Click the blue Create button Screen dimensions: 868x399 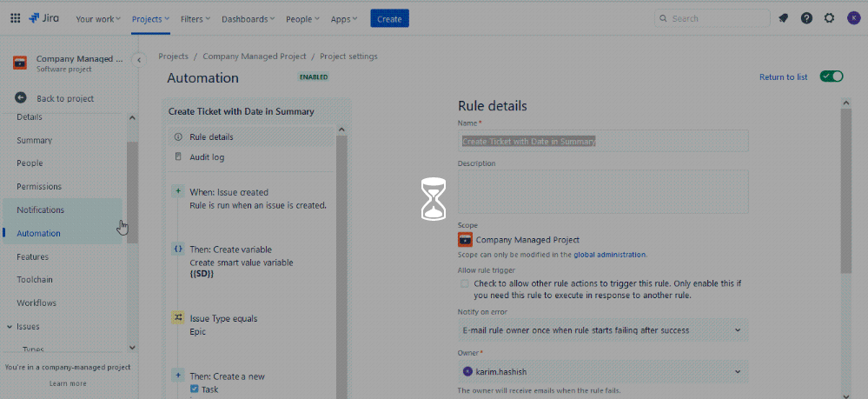coord(389,18)
